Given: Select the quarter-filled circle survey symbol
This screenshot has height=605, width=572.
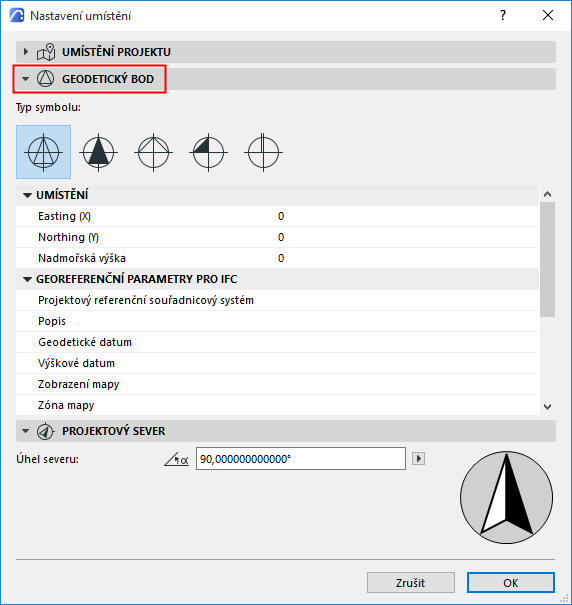Looking at the screenshot, I should [208, 152].
